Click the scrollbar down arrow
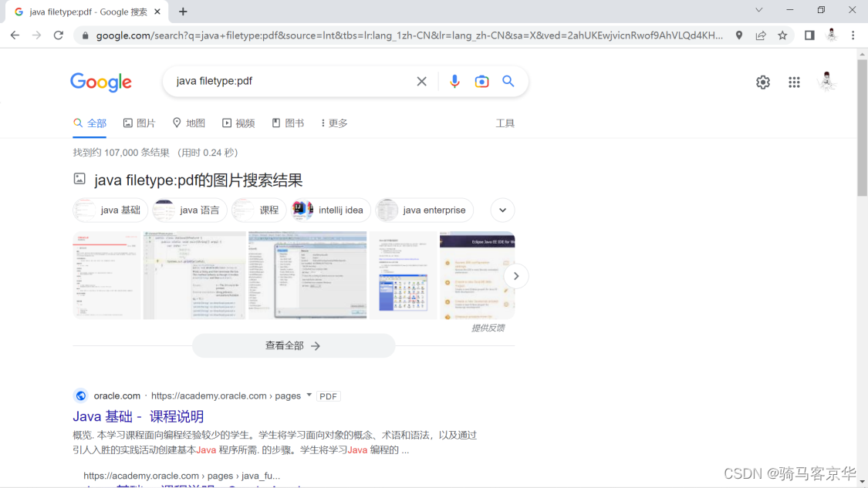This screenshot has height=488, width=868. click(x=862, y=483)
